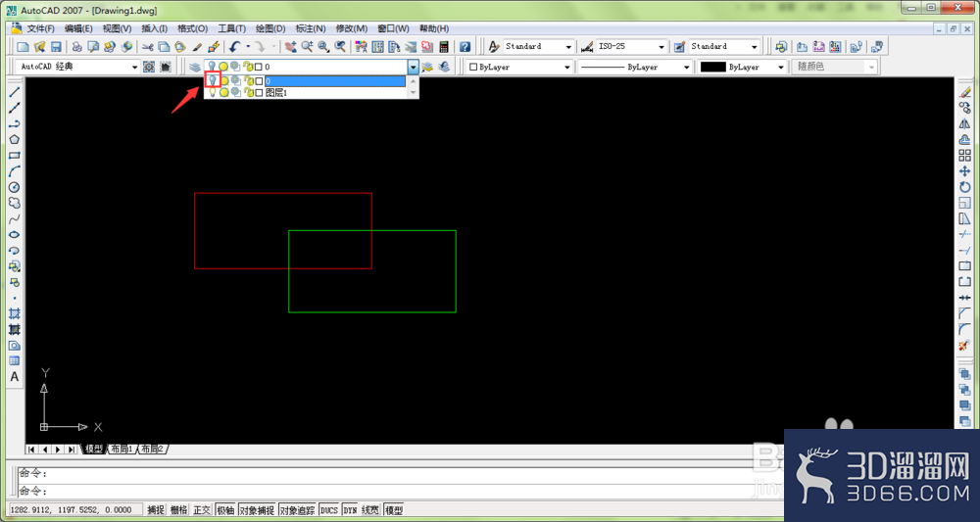This screenshot has width=980, height=522.
Task: Toggle 正交 ortho mode
Action: coord(202,510)
